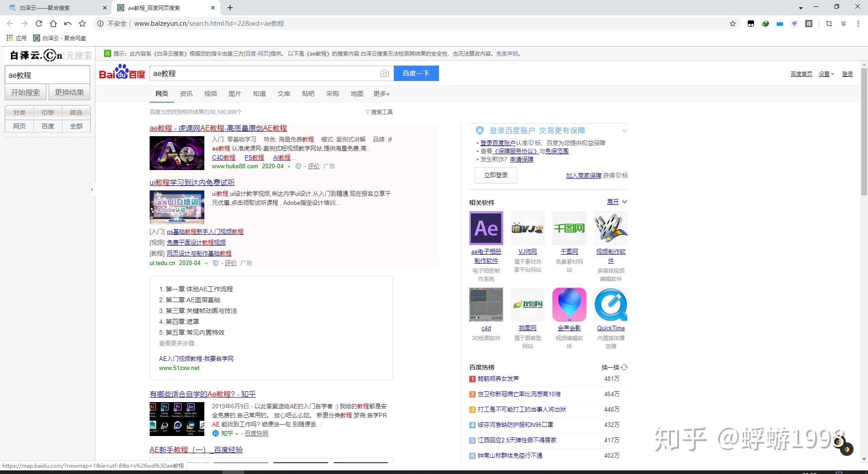This screenshot has width=868, height=474.
Task: Open the Ae software icon thumbnail
Action: (486, 228)
